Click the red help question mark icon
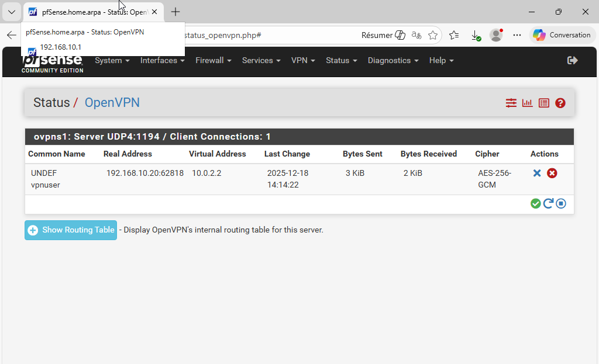Screen dimensions: 599x364 pos(560,103)
